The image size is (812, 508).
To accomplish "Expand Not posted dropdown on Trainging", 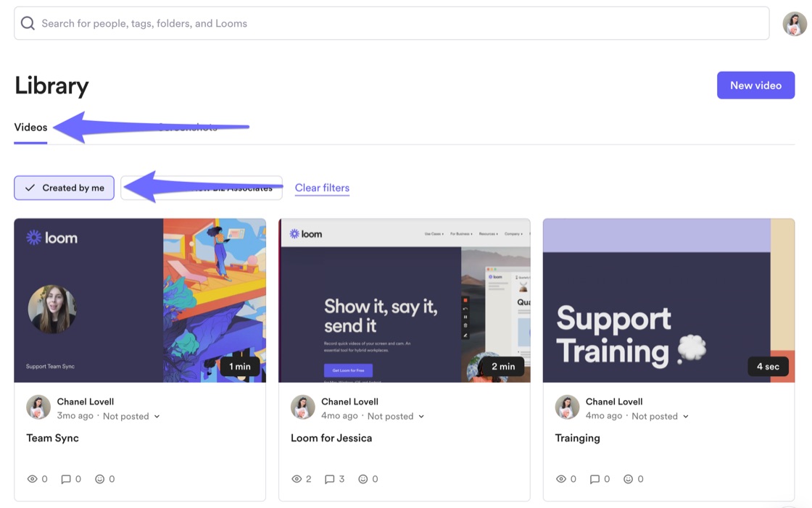I will coord(660,417).
